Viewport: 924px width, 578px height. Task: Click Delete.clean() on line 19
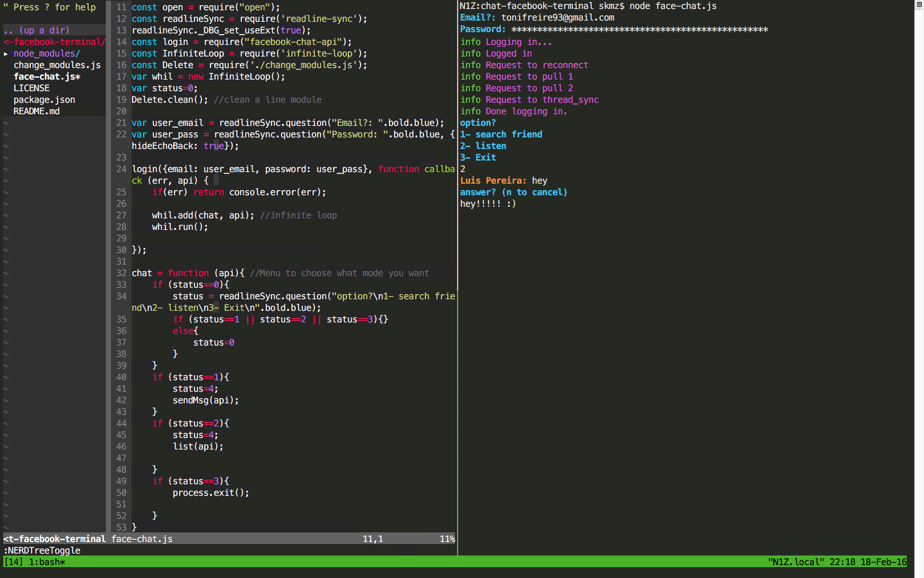[170, 100]
